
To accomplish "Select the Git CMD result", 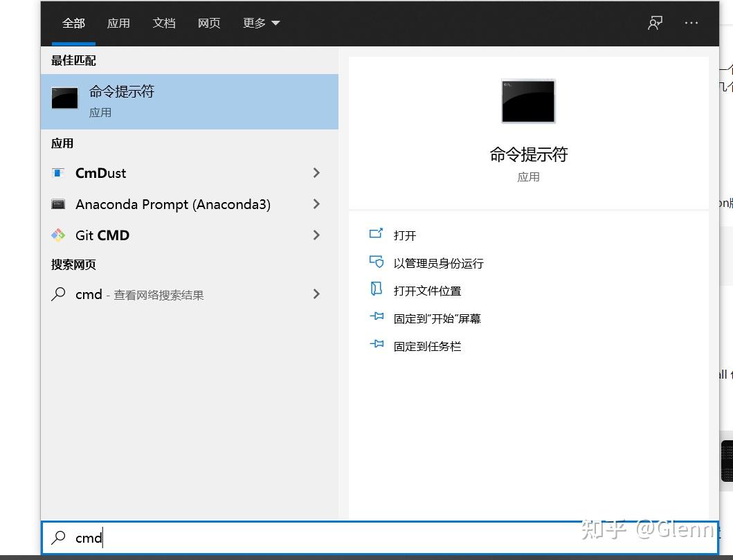I will pos(190,235).
